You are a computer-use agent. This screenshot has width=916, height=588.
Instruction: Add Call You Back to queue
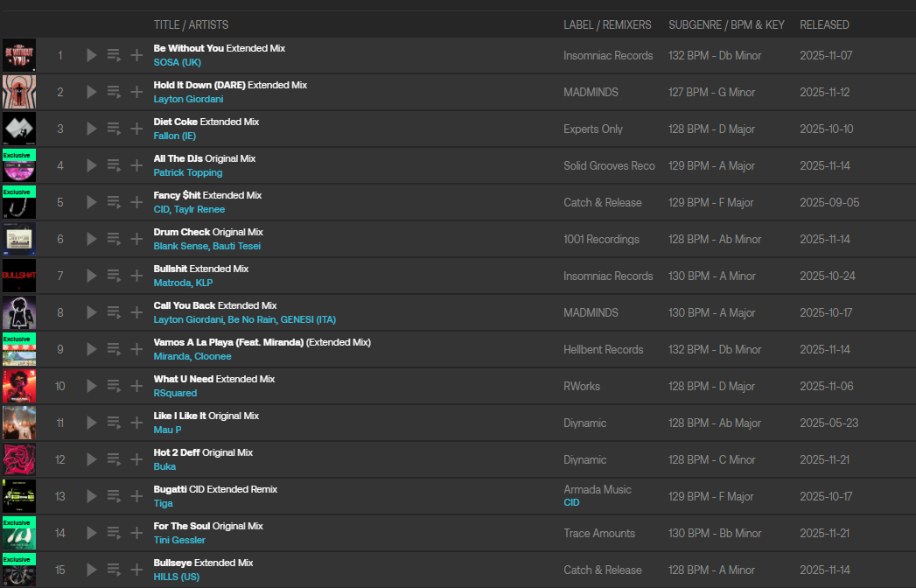tap(114, 312)
